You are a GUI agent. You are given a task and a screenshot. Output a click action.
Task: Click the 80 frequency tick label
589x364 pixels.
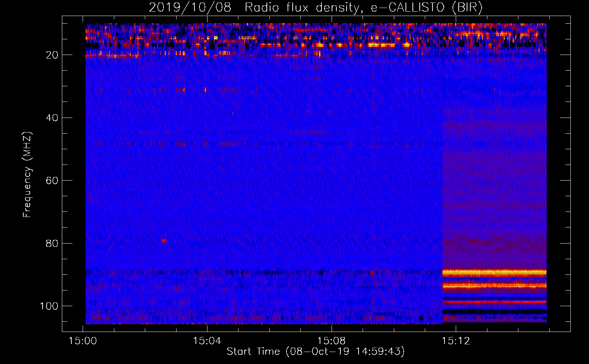click(x=52, y=244)
